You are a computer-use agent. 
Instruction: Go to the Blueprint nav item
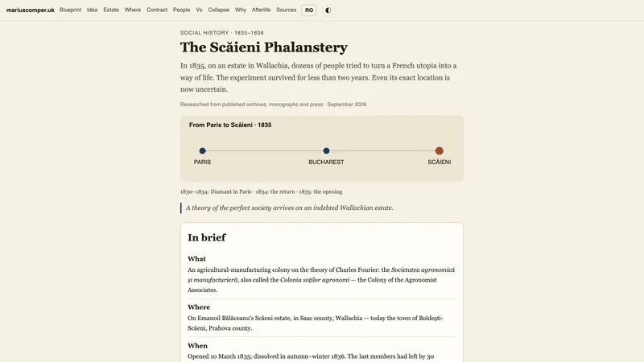pyautogui.click(x=70, y=10)
